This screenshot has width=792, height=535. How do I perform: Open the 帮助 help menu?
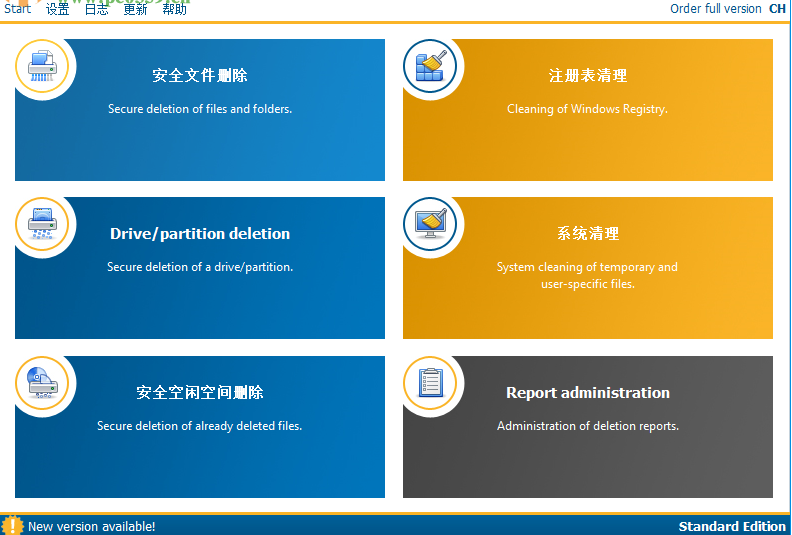coord(174,9)
